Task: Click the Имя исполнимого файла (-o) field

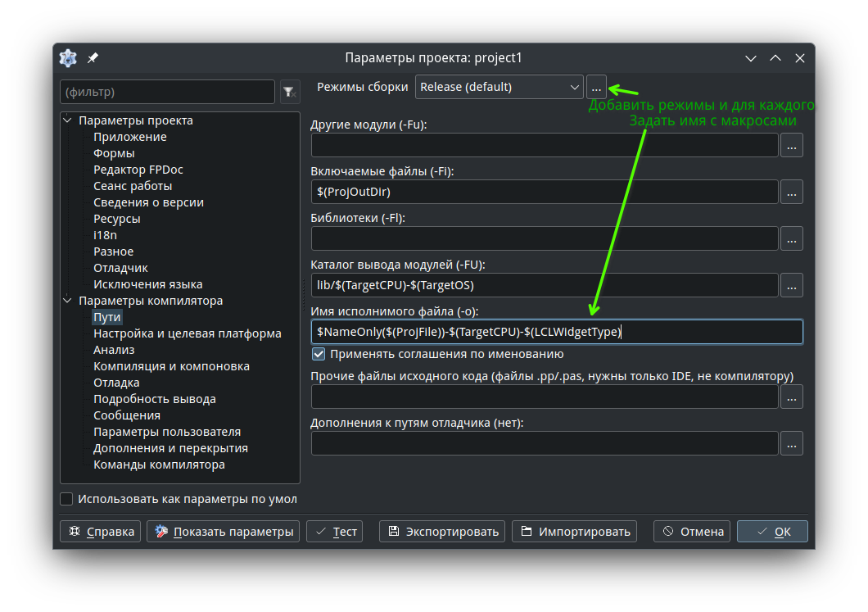Action: (557, 333)
